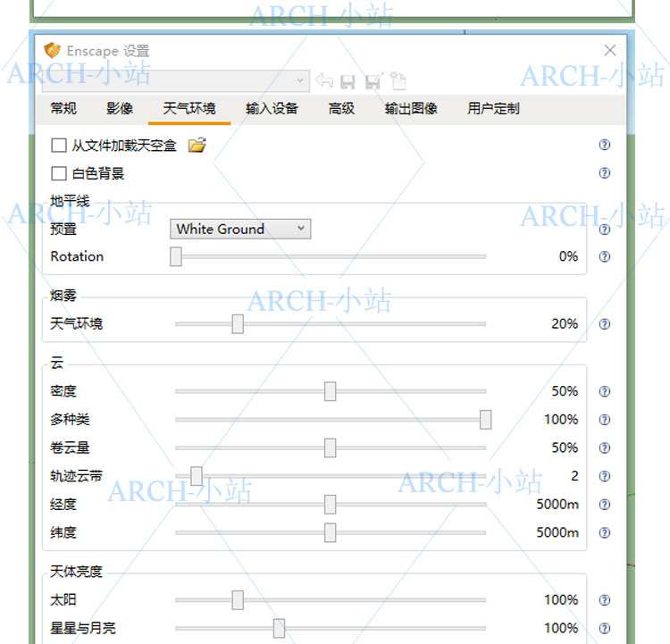Viewport: 670px width, 644px height.
Task: Click the save preset floppy disk icon
Action: click(x=348, y=81)
